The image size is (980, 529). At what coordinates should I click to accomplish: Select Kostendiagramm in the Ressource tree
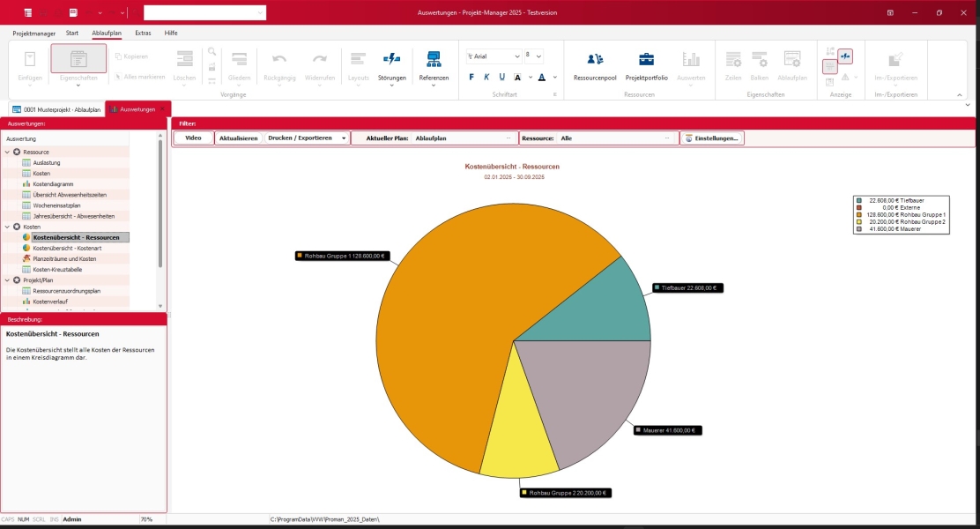coord(53,184)
